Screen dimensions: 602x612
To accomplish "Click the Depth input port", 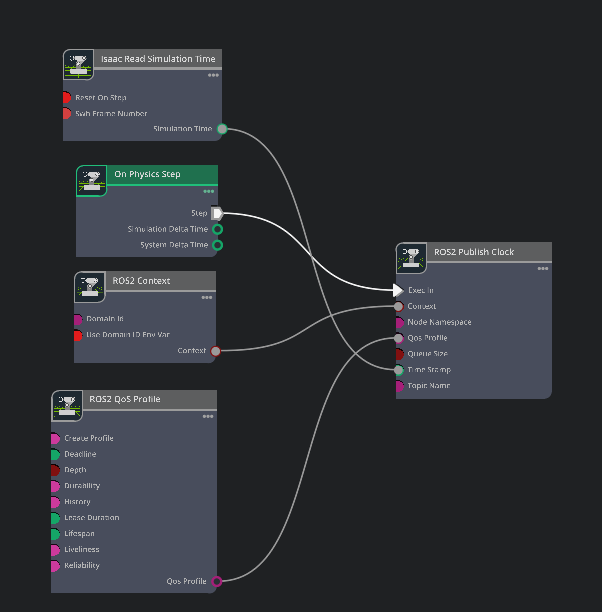I will click(55, 470).
